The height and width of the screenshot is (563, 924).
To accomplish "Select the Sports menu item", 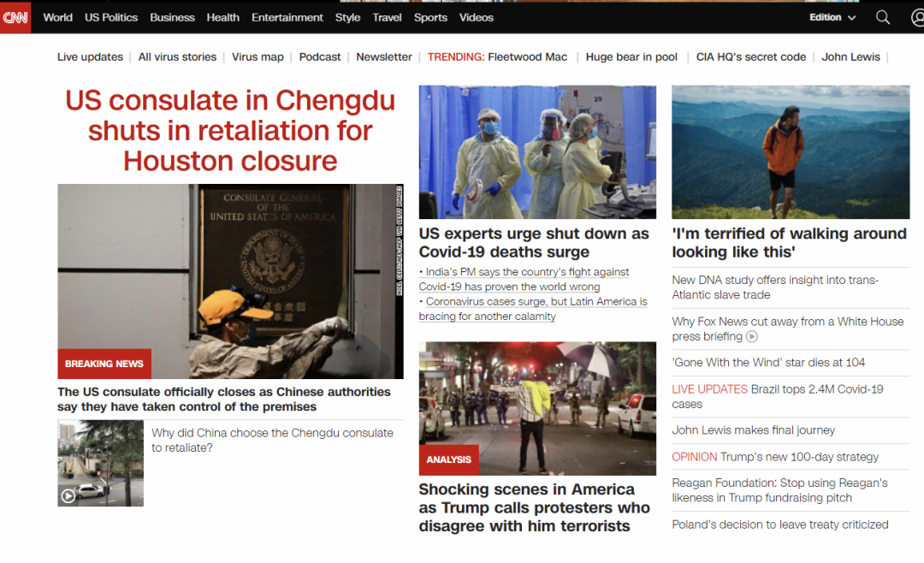I will pos(430,17).
